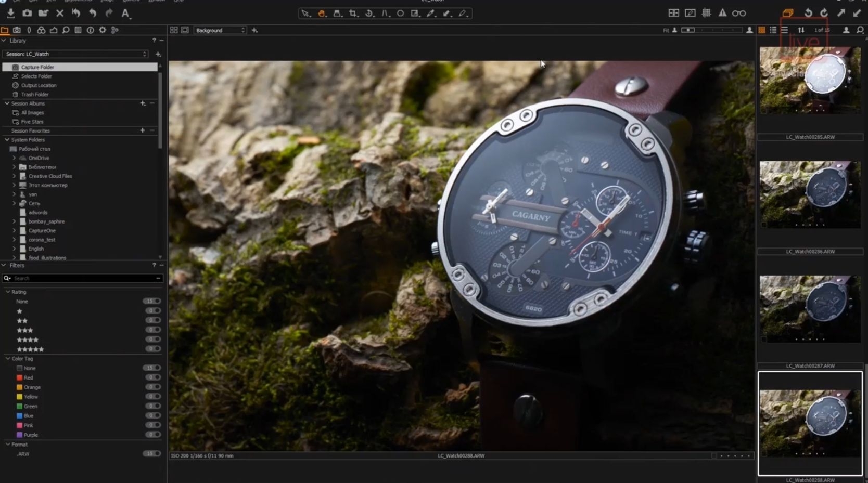Toggle the three-star rating filter
The image size is (868, 483).
click(153, 330)
